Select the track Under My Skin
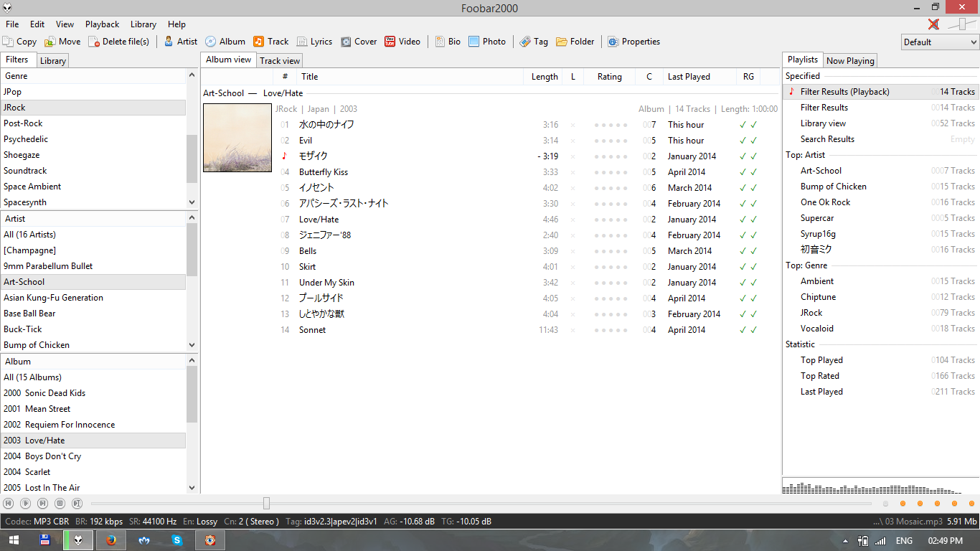980x551 pixels. tap(527, 283)
